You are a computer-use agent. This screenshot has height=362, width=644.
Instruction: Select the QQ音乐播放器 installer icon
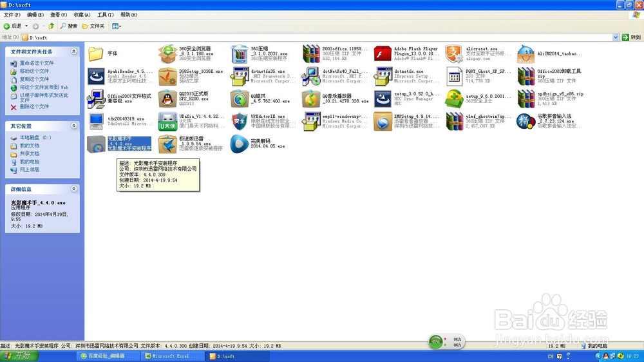(311, 99)
